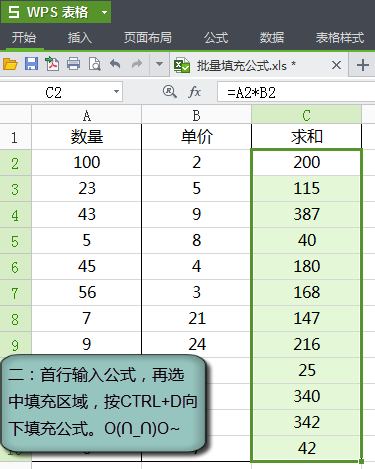Select cell in column C containing 25

(x=306, y=371)
